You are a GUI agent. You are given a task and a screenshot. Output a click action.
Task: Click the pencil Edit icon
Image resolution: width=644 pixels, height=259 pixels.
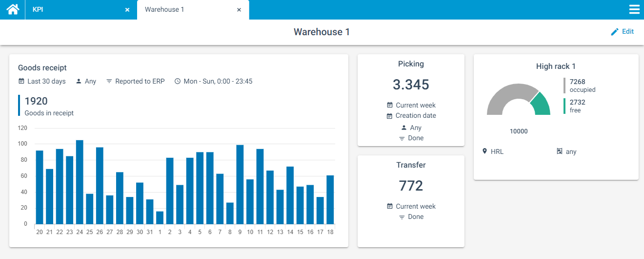coord(615,32)
